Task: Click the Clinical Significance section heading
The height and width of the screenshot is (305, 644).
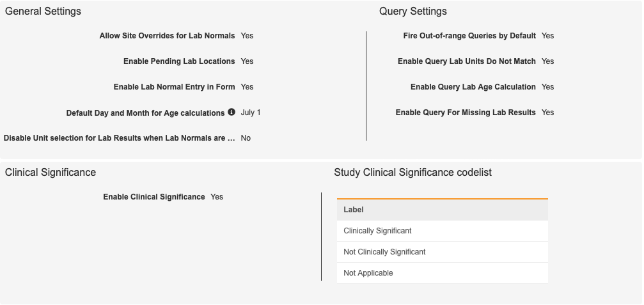Action: (x=51, y=173)
